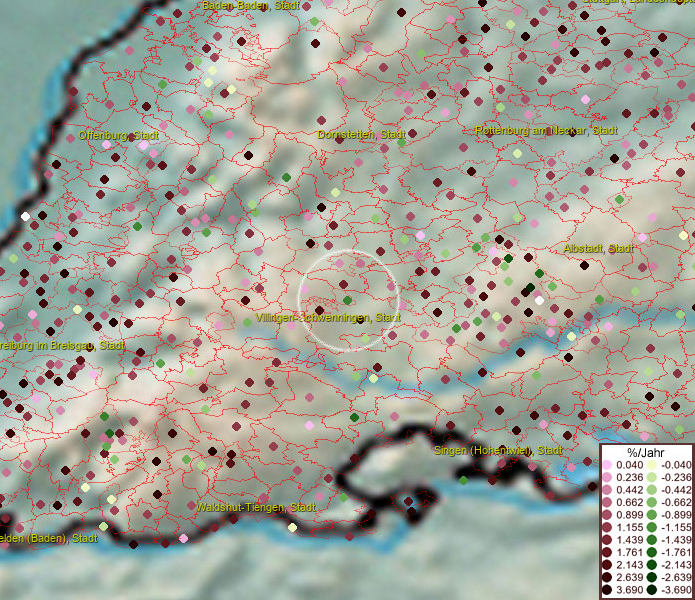Click the light pink 0.040 legend swatch
Screen dimensions: 695x600
[x=607, y=465]
